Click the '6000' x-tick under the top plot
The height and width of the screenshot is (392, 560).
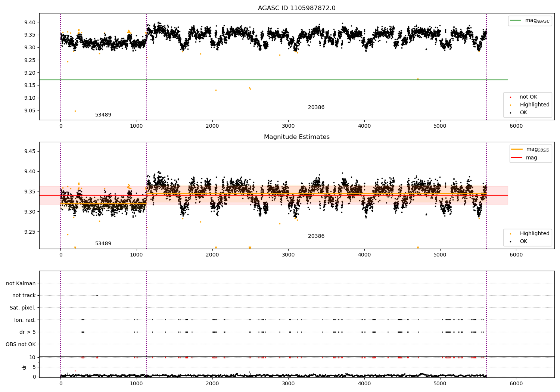point(516,126)
